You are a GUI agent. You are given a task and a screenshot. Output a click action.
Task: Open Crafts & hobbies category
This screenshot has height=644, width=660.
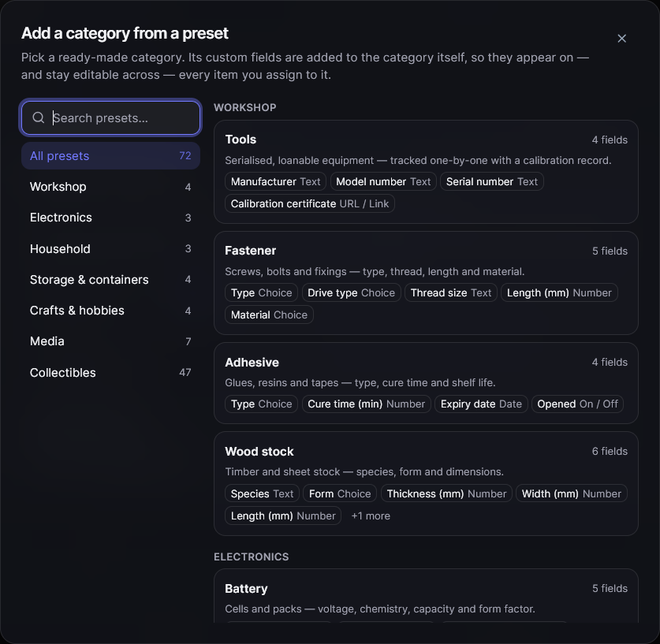[110, 311]
